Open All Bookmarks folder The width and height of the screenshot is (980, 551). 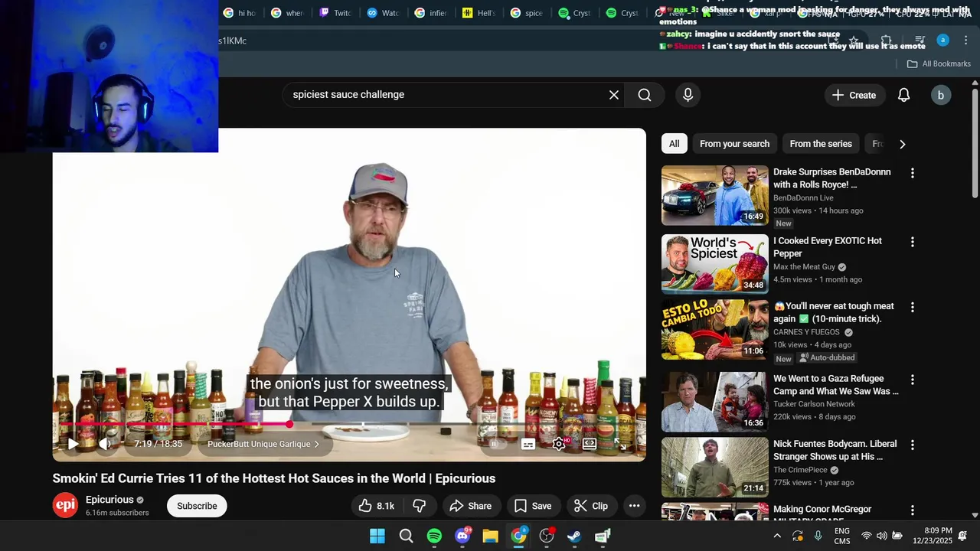pyautogui.click(x=939, y=64)
